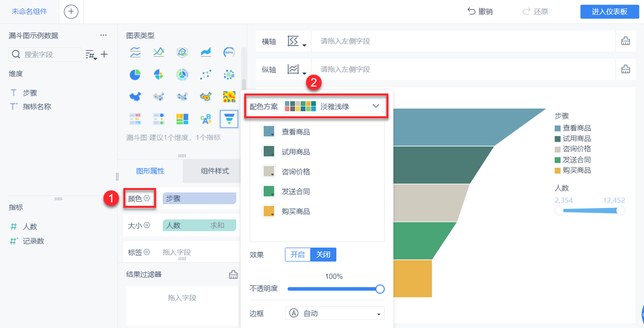Switch to the 组件样式 tab
Image resolution: width=644 pixels, height=328 pixels.
[x=215, y=171]
